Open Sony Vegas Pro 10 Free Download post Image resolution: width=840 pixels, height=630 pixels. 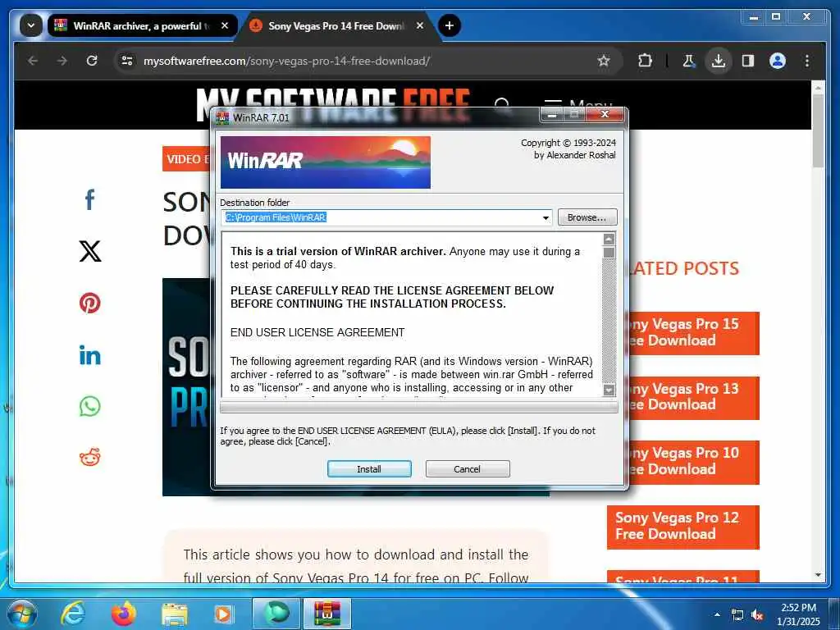[694, 462]
